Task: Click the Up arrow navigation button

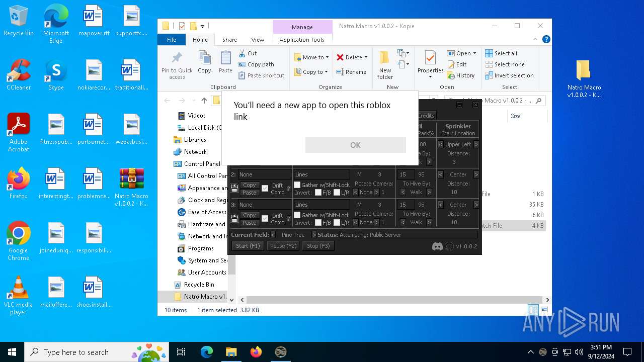Action: click(204, 101)
